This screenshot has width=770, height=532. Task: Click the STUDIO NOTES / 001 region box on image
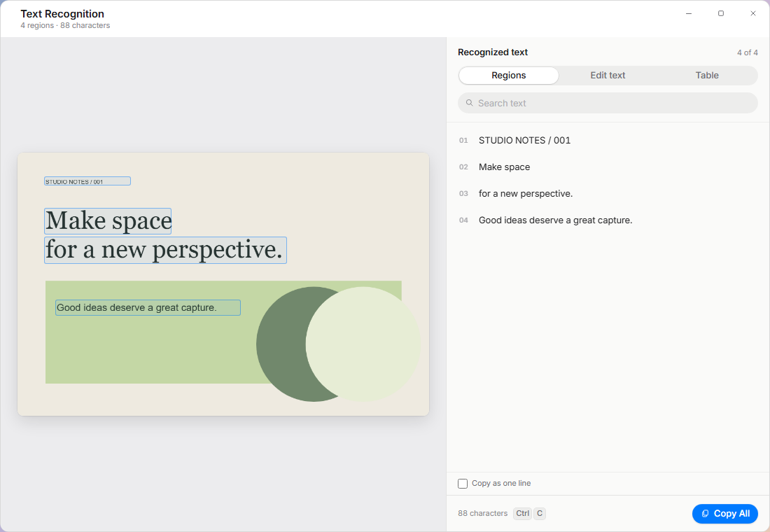(87, 181)
